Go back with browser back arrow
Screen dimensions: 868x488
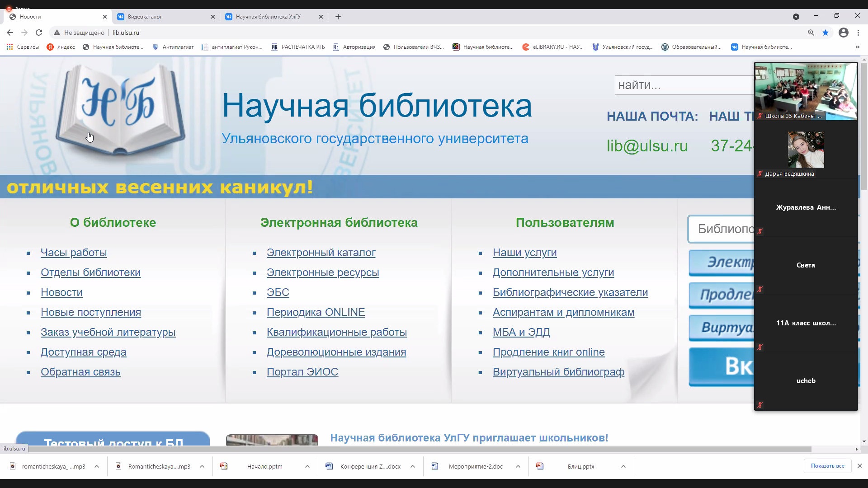coord(10,33)
